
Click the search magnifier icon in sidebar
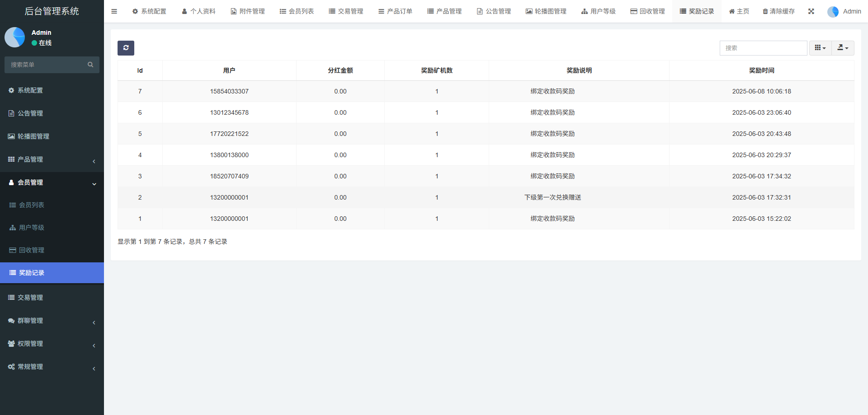click(90, 65)
